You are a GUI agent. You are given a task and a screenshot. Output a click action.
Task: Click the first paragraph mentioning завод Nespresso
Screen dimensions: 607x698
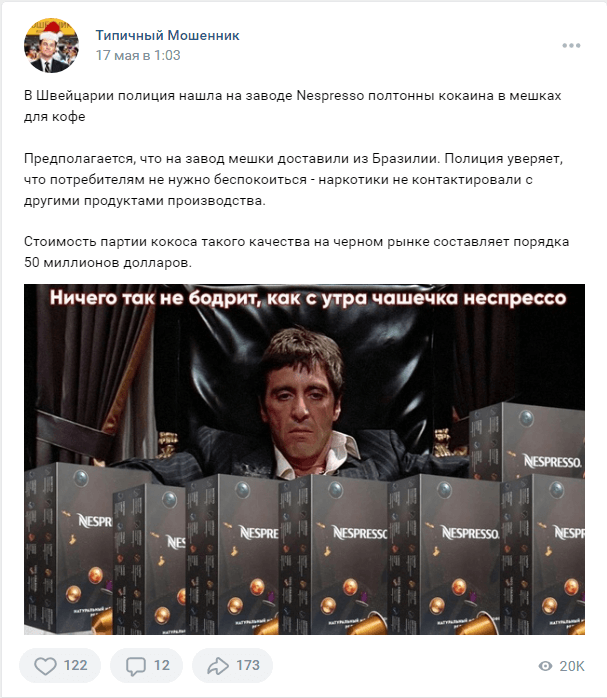point(293,106)
